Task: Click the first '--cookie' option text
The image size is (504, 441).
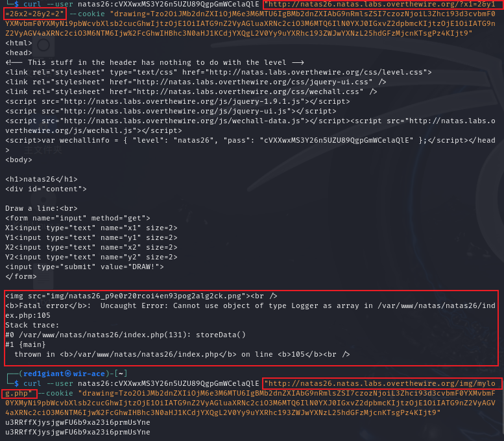Action: click(x=87, y=14)
